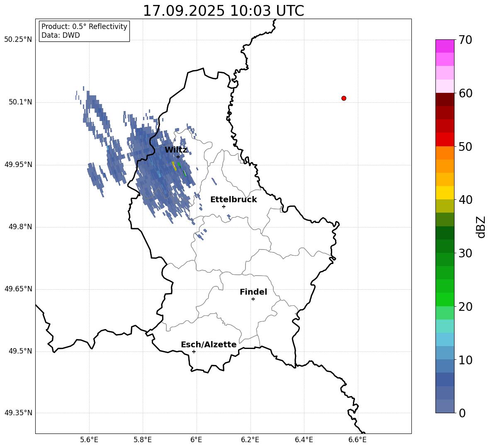Viewport: 491px width, 448px height.
Task: Click the Findel city label
Action: tap(253, 292)
